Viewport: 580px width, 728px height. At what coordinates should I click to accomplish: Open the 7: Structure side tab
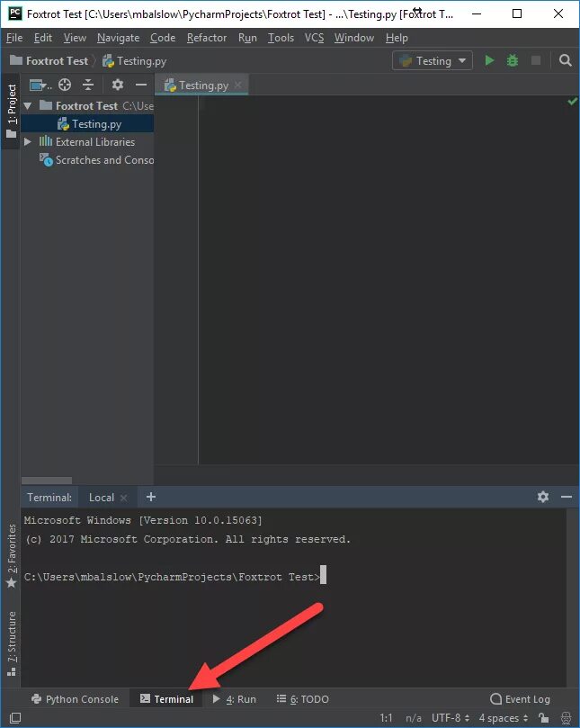(x=11, y=644)
